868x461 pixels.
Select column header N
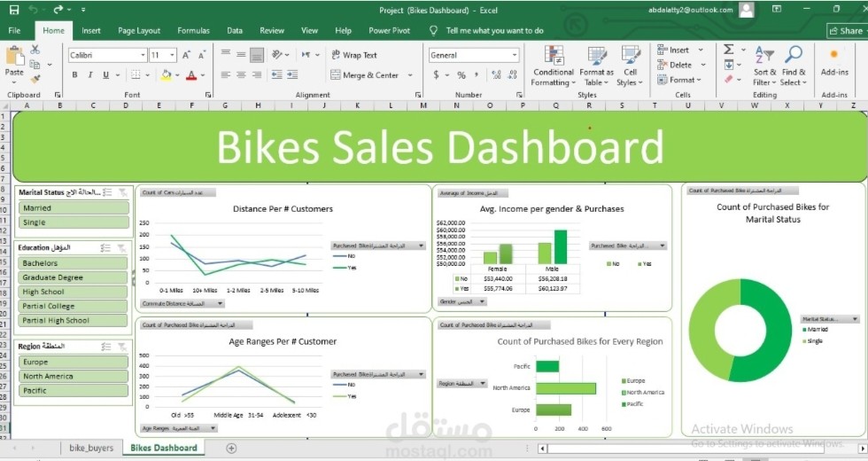click(x=457, y=105)
